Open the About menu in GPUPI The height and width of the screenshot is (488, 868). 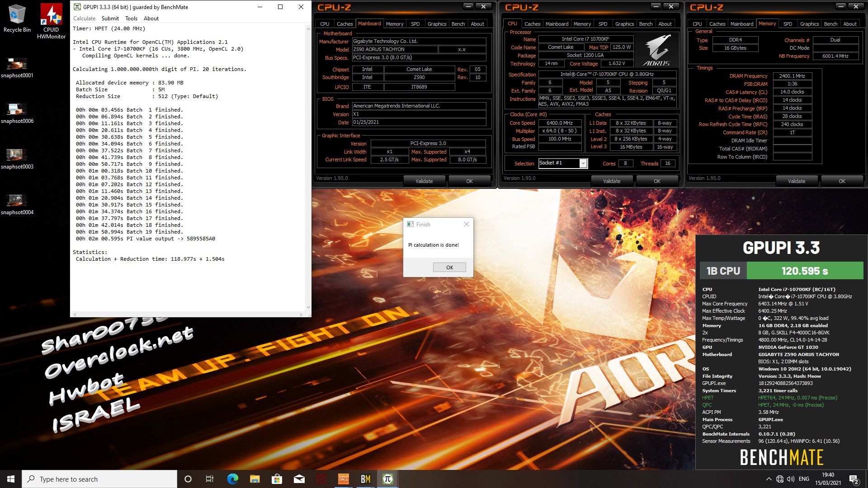pyautogui.click(x=151, y=19)
